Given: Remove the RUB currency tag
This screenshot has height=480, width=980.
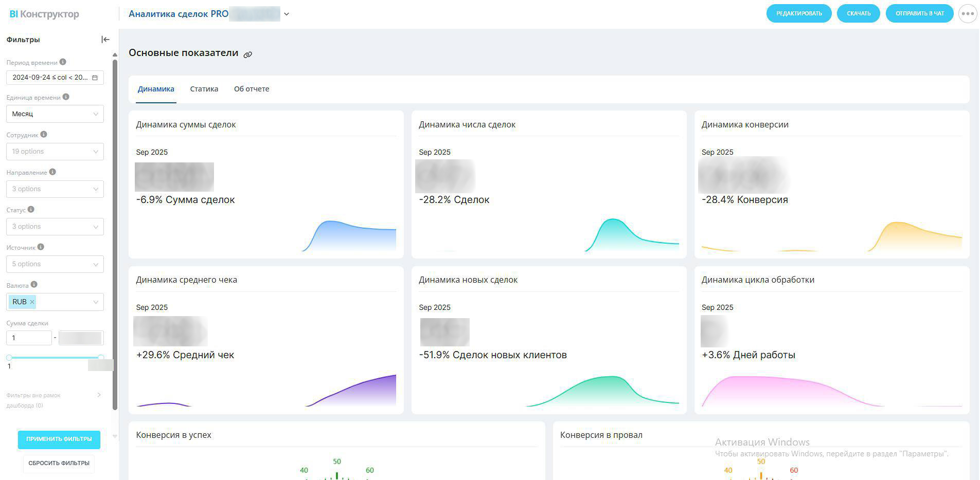Looking at the screenshot, I should 32,302.
